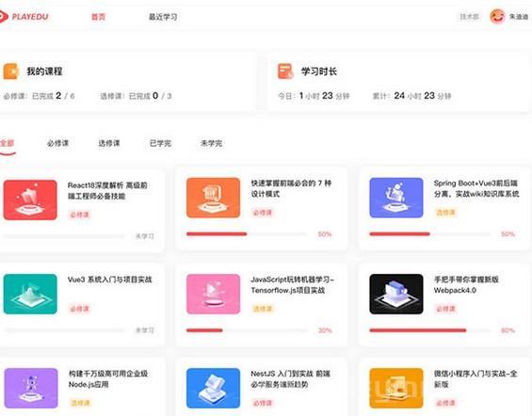Screen dimensions: 532x416
Task: Go to the 首页 navigation item
Action: click(98, 17)
